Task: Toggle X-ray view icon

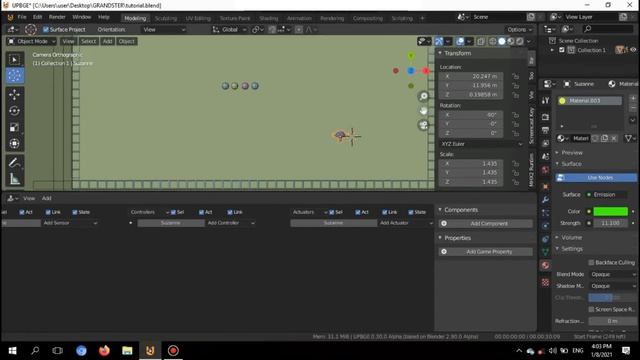Action: pyautogui.click(x=481, y=41)
